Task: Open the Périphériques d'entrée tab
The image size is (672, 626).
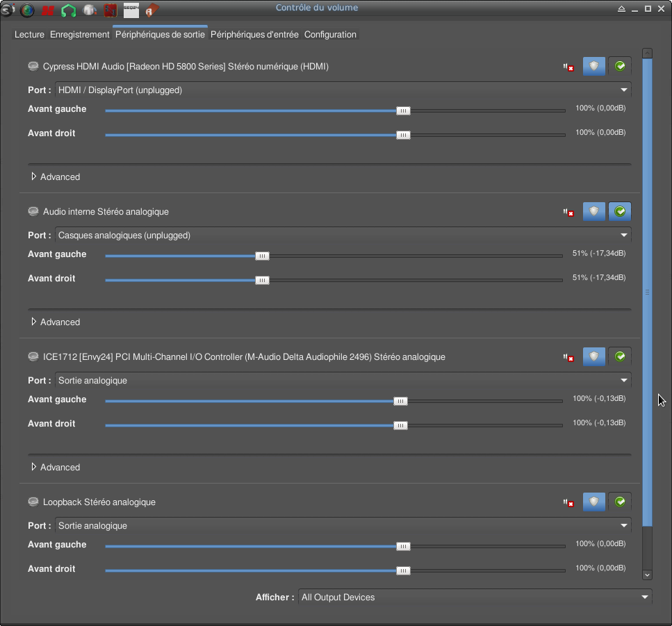Action: click(254, 35)
